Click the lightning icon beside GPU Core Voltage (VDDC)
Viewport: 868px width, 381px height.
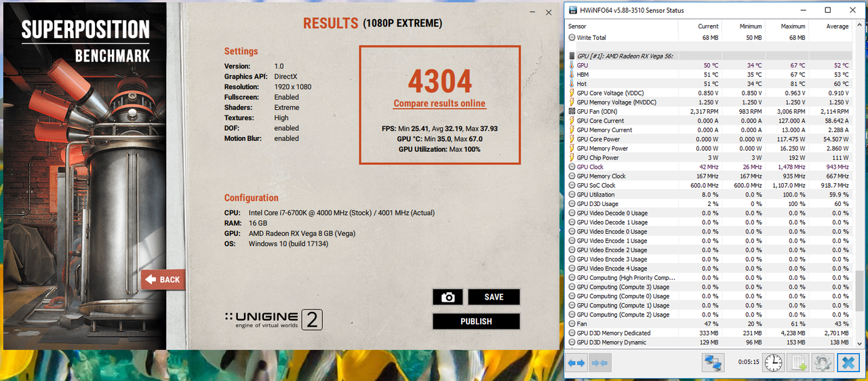[572, 93]
